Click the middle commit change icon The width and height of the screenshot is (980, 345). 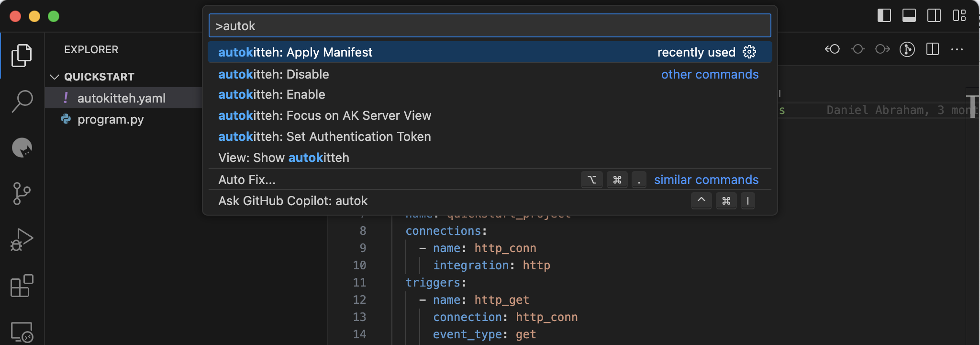pos(857,49)
